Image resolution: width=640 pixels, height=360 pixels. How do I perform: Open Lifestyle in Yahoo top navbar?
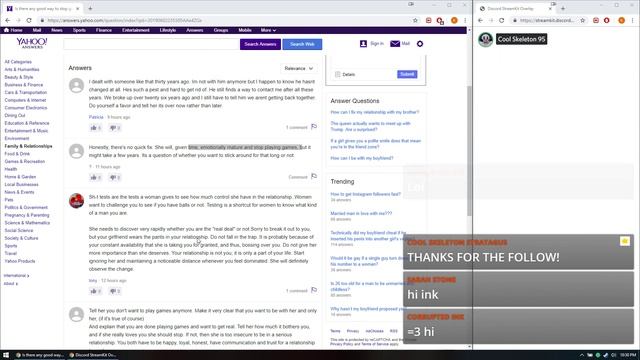pyautogui.click(x=168, y=30)
